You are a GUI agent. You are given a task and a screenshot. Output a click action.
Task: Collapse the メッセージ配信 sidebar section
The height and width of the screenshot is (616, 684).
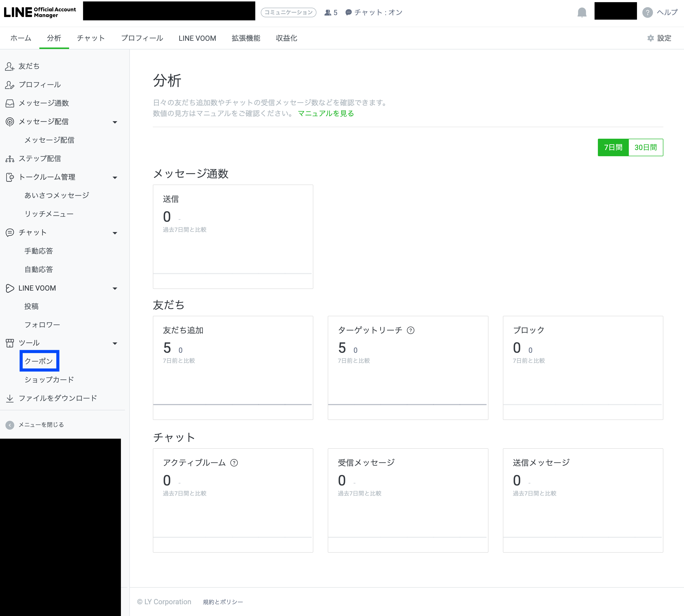point(115,122)
